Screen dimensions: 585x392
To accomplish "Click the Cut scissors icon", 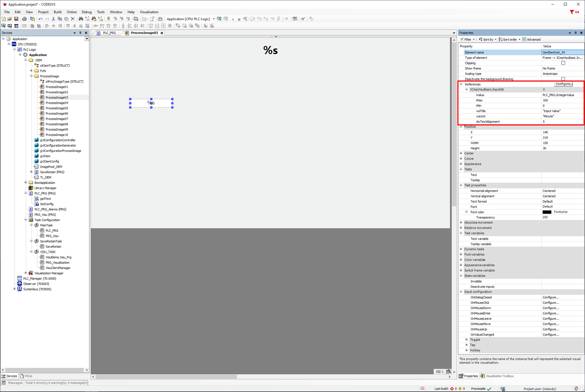I will 53,19.
